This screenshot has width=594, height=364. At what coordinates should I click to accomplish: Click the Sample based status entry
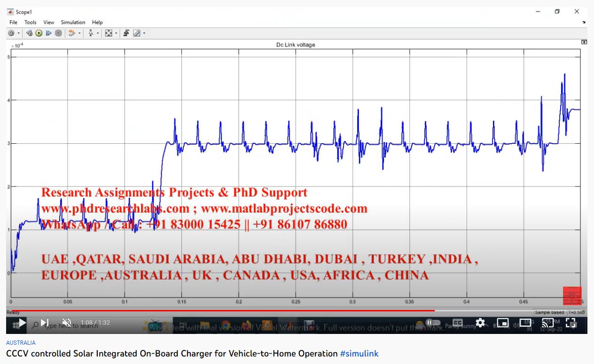pos(549,313)
